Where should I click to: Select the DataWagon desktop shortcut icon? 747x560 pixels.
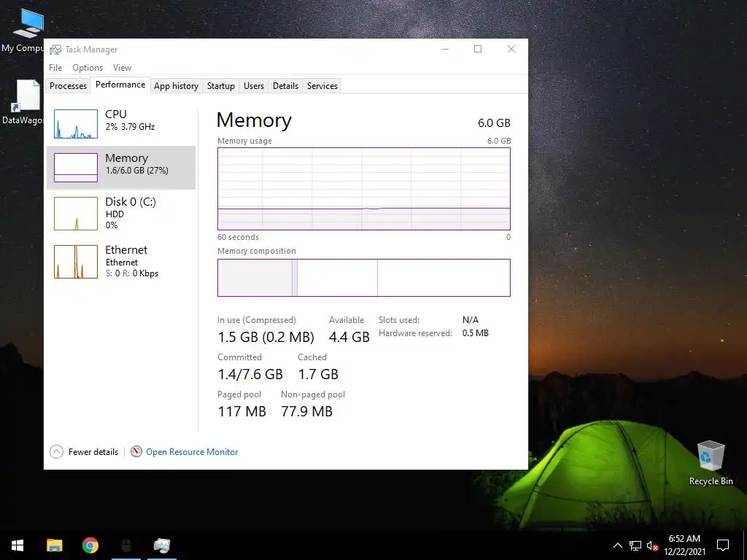26,96
